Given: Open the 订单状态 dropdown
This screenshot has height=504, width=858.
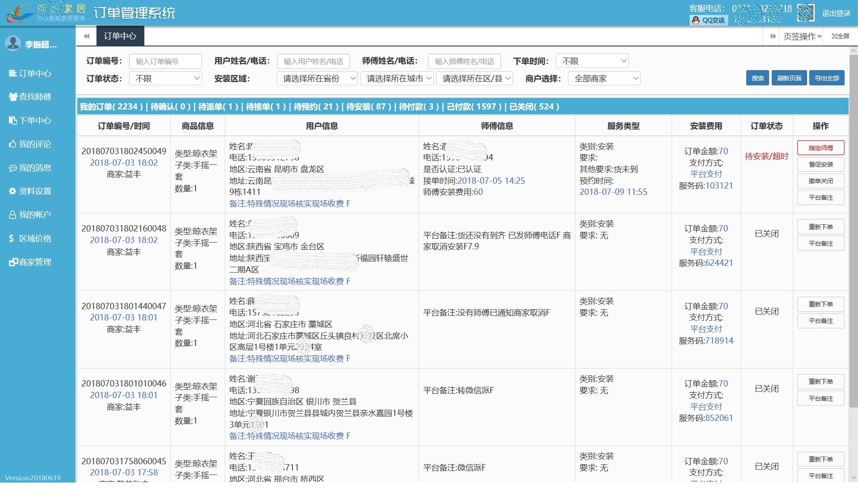Looking at the screenshot, I should pyautogui.click(x=165, y=78).
